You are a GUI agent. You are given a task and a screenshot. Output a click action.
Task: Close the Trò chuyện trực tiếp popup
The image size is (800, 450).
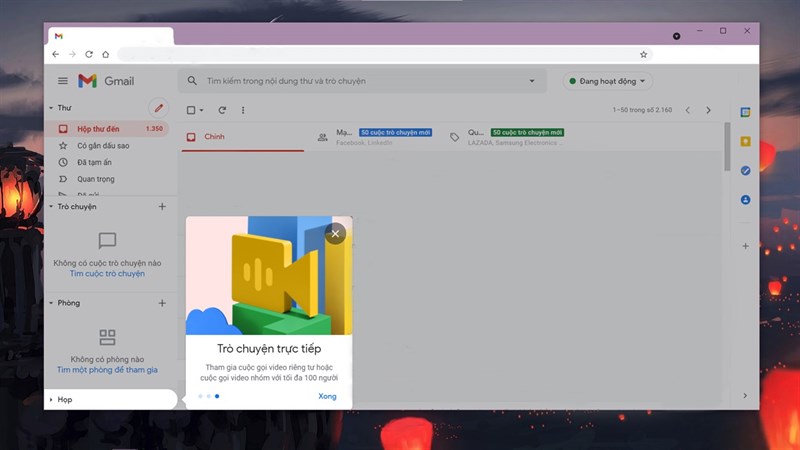335,234
